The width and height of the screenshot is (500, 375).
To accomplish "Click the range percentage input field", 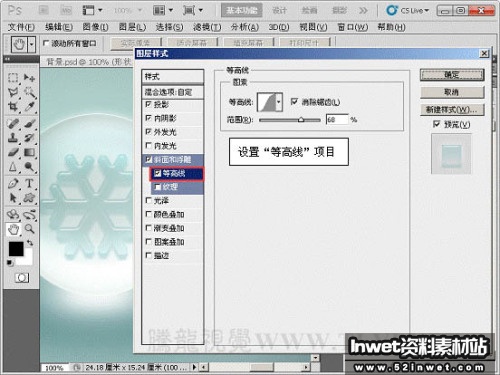I will point(337,119).
